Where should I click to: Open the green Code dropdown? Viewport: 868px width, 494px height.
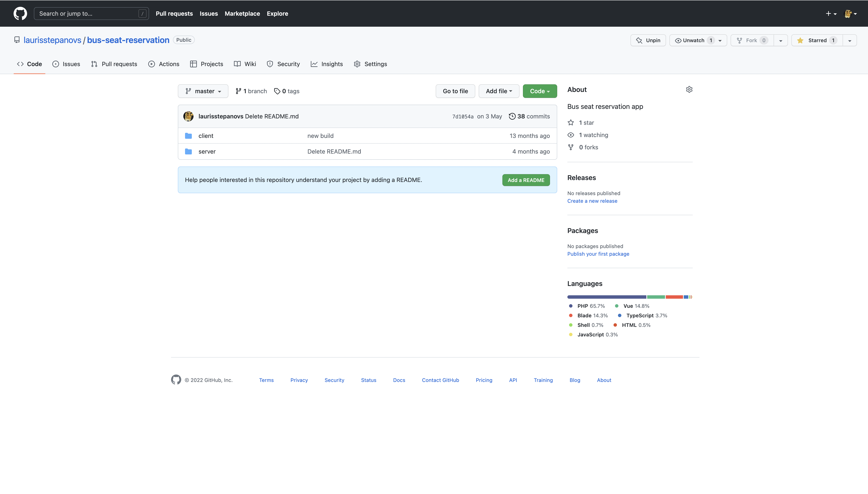click(540, 91)
